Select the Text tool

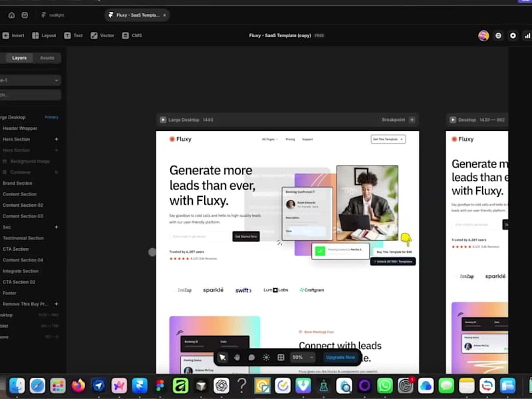(x=73, y=36)
